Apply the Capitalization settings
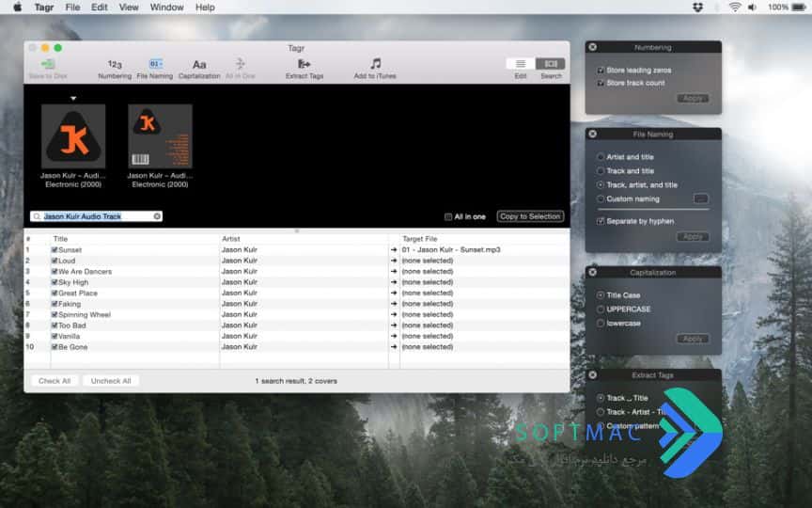This screenshot has width=812, height=508. click(693, 339)
